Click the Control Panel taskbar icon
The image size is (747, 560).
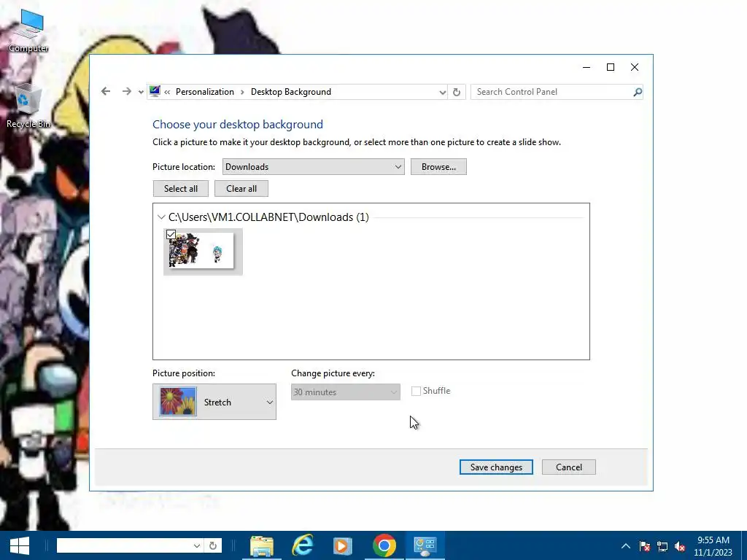[x=425, y=545]
